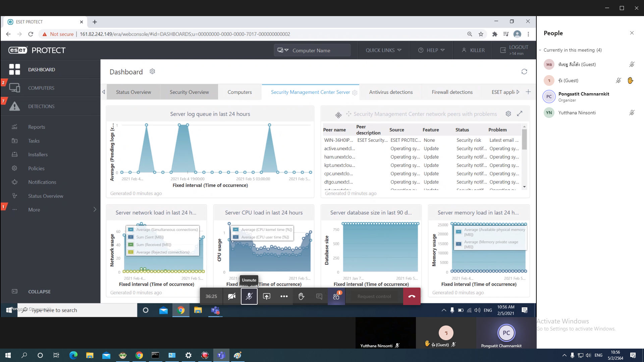
Task: Open network peers widget settings gear
Action: coord(508,114)
